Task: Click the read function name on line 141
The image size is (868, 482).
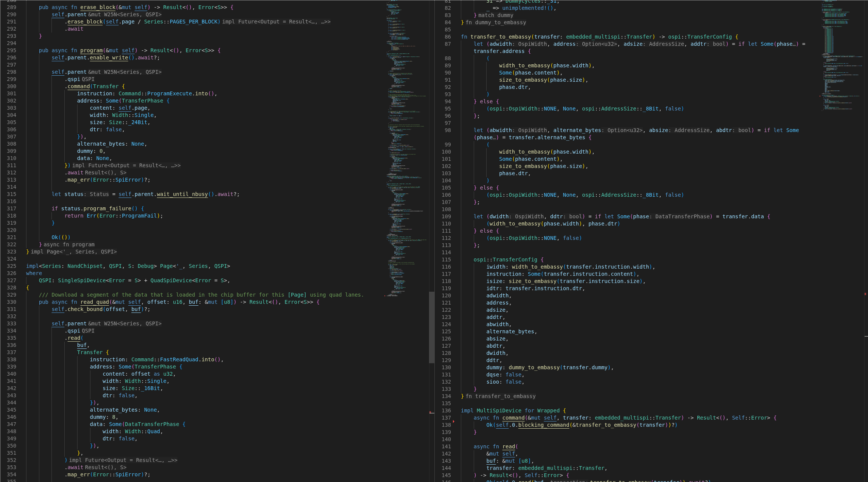Action: pos(509,446)
